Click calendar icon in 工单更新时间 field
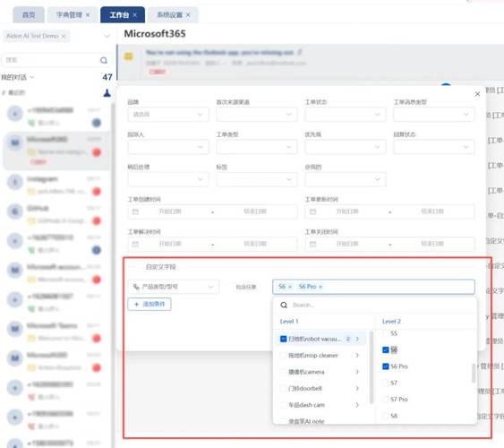Image resolution: width=504 pixels, height=448 pixels. (312, 211)
